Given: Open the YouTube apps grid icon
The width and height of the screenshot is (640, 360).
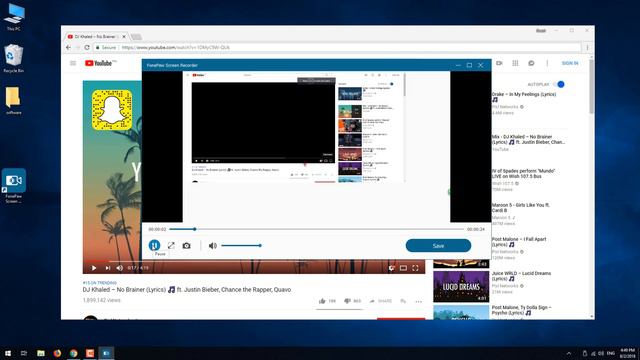Looking at the screenshot, I should tap(515, 63).
